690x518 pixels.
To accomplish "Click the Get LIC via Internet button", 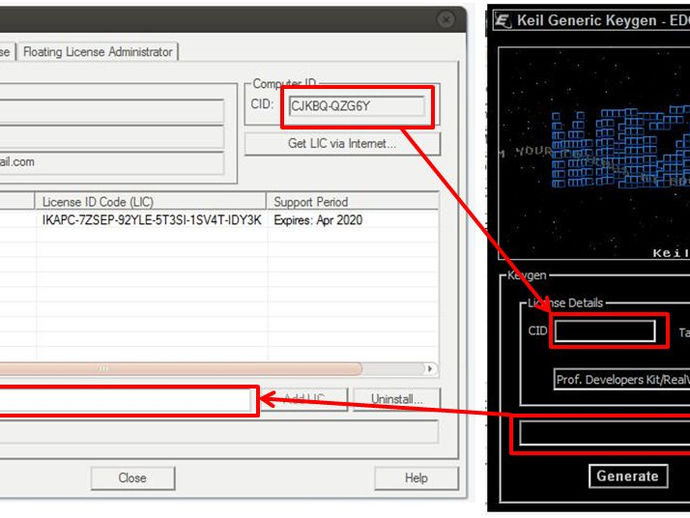I will point(342,143).
